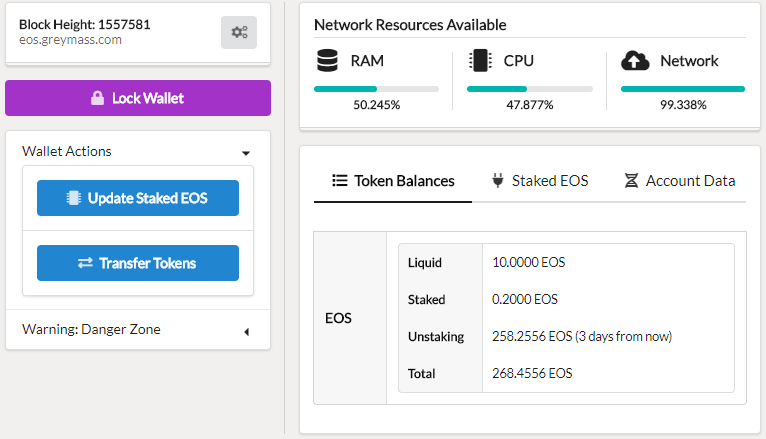Click the transfer arrows icon

(85, 263)
